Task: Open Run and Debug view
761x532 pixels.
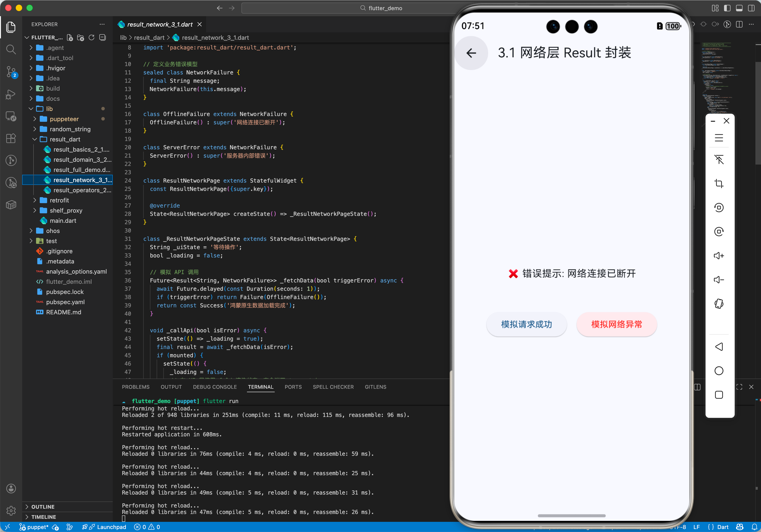Action: point(11,94)
